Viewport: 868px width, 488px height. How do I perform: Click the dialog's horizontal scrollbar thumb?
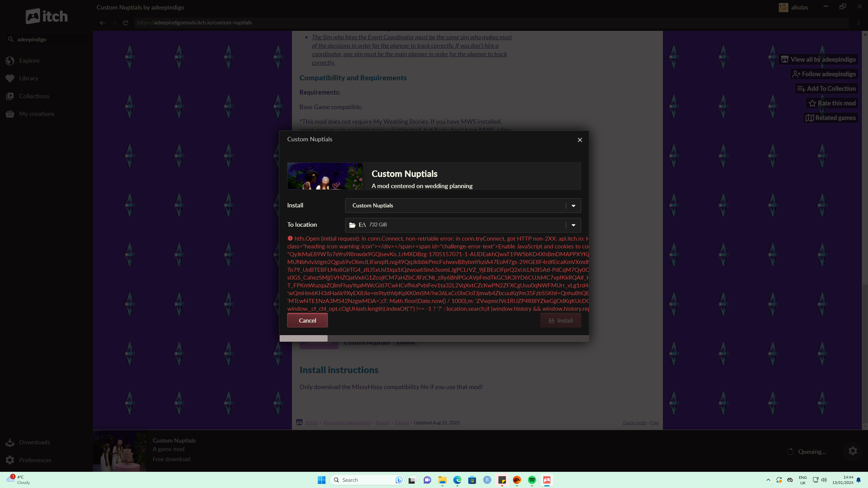303,338
